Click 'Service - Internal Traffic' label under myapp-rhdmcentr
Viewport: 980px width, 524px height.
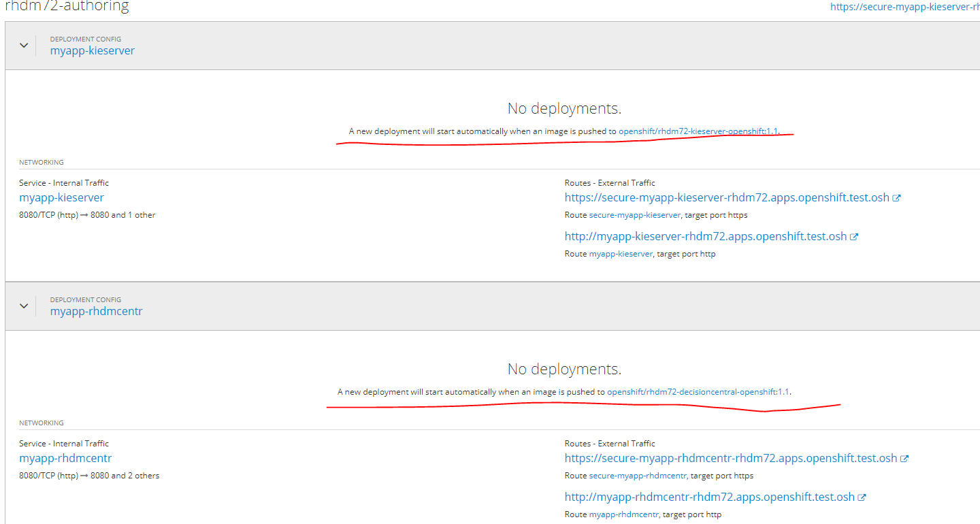click(x=64, y=444)
